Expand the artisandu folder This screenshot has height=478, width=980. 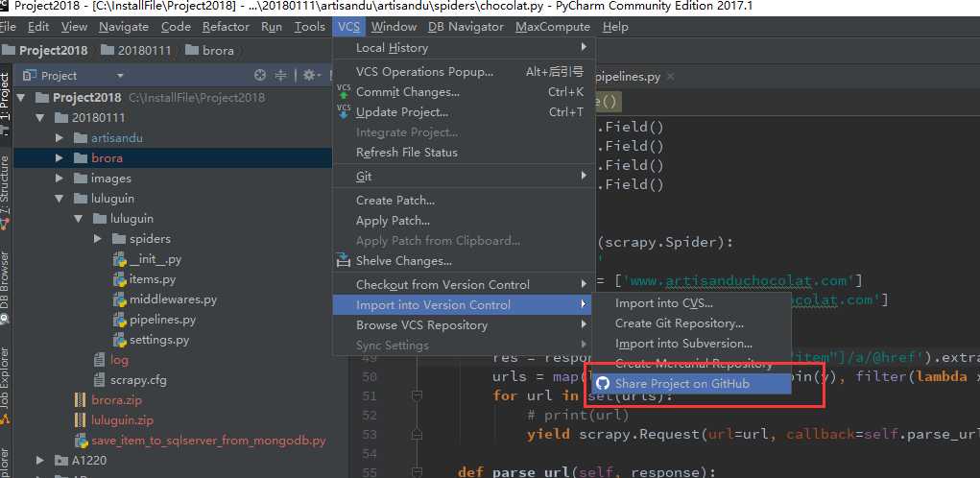[x=60, y=138]
